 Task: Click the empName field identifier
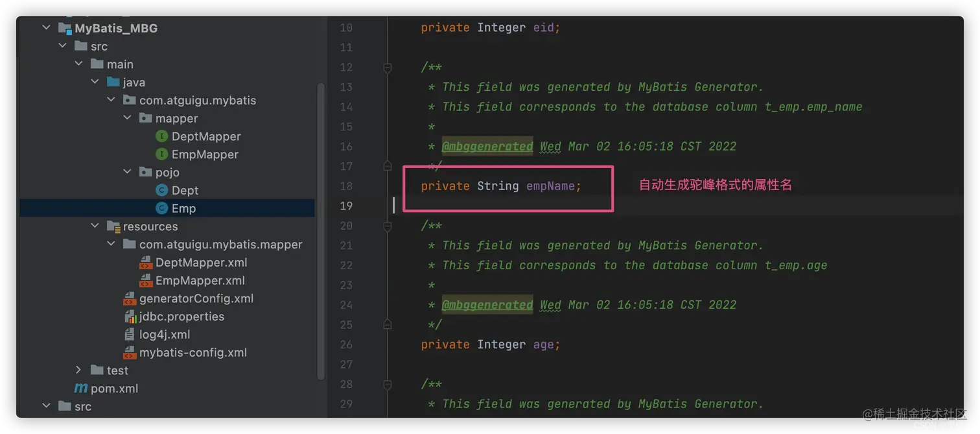pyautogui.click(x=550, y=186)
